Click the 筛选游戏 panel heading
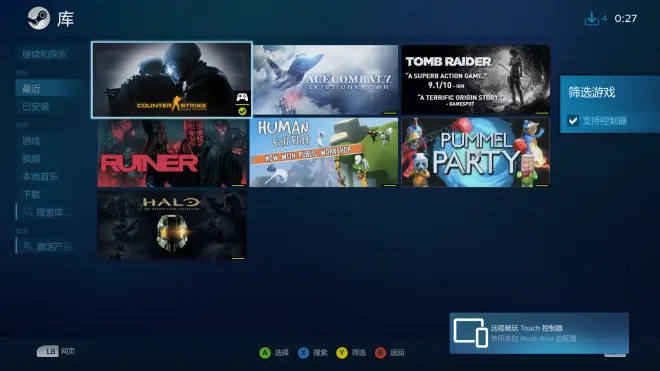660x371 pixels. click(x=592, y=92)
